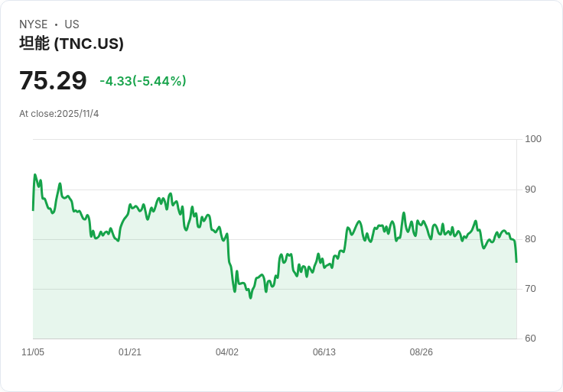Click the 75.29 closing price
The image size is (563, 392).
[53, 80]
